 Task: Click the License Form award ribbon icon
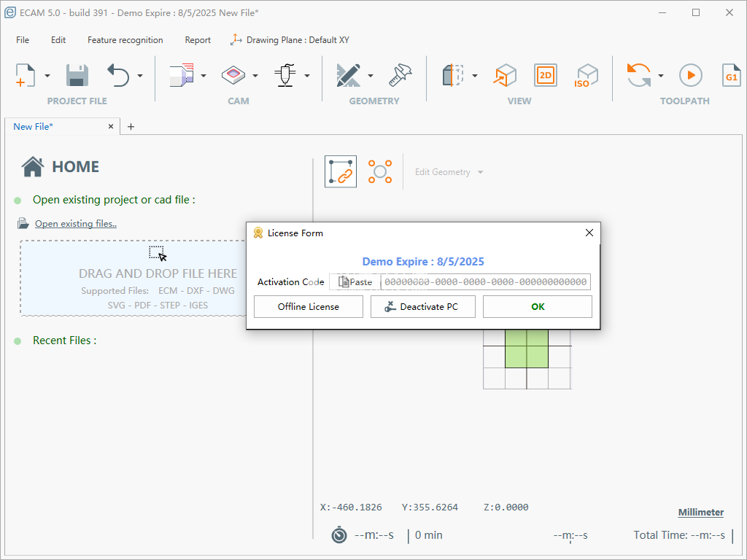tap(258, 233)
